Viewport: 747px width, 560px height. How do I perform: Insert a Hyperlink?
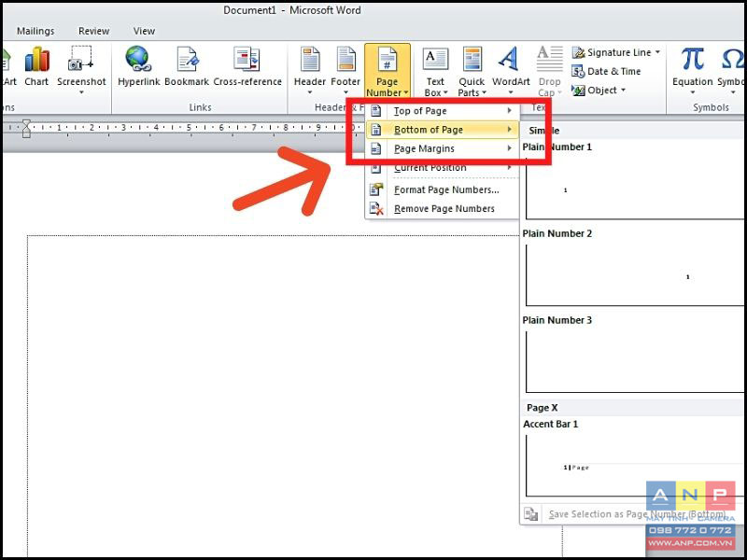tap(138, 66)
